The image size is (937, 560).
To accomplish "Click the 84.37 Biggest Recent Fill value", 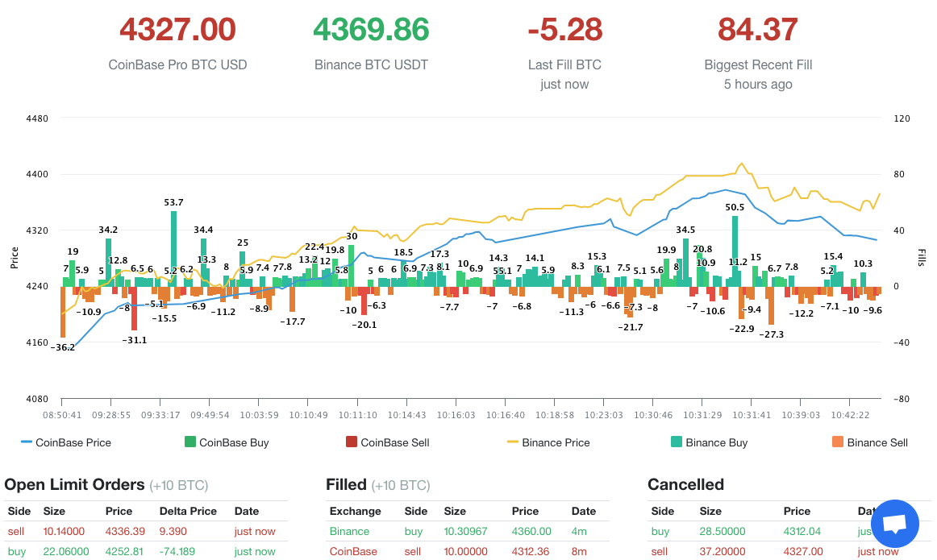I will point(758,29).
